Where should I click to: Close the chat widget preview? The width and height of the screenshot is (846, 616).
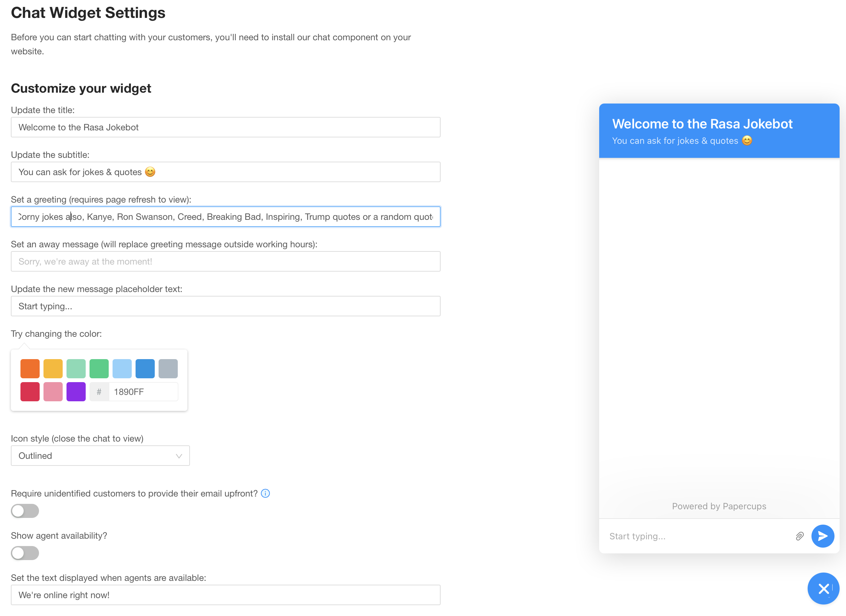pyautogui.click(x=823, y=589)
